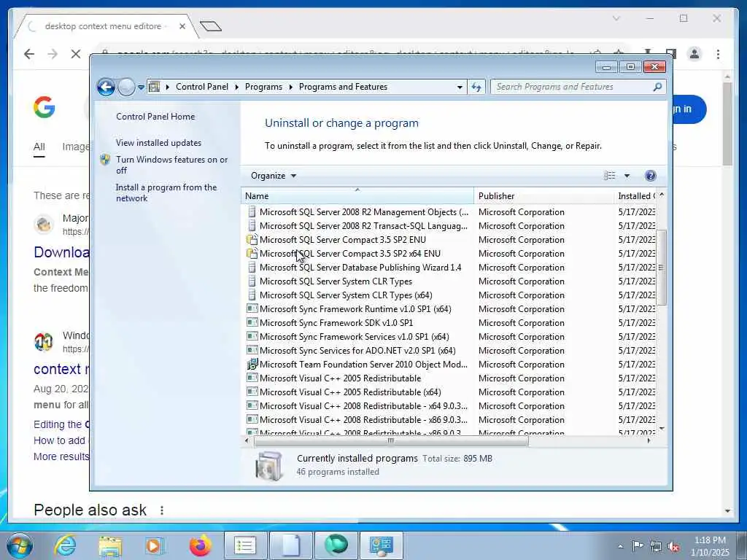The width and height of the screenshot is (747, 560).
Task: Select Control Panel in the breadcrumb
Action: pos(202,87)
